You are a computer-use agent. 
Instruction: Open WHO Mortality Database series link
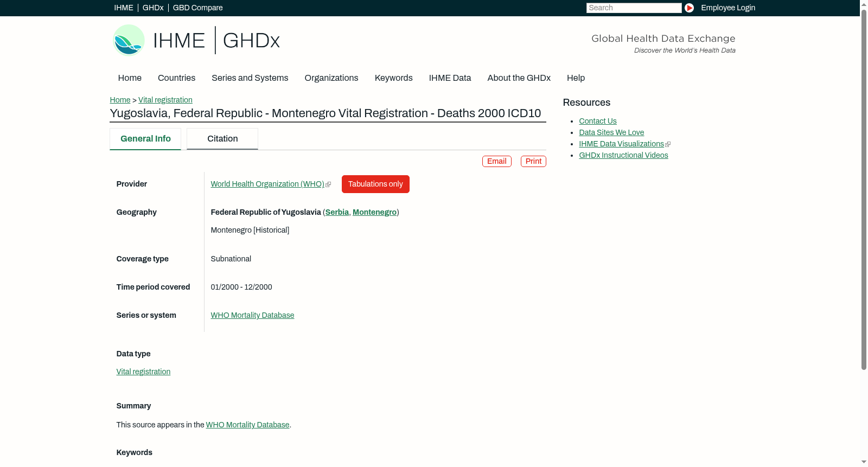coord(252,315)
